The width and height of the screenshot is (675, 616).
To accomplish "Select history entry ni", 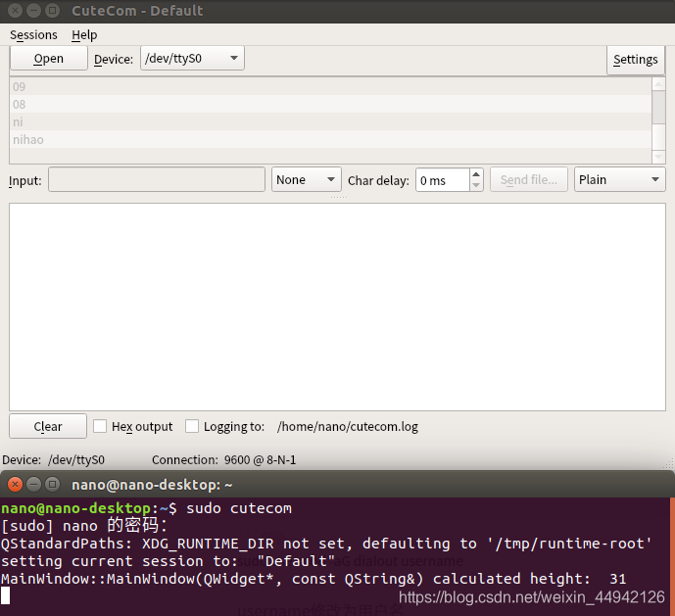I will [330, 121].
